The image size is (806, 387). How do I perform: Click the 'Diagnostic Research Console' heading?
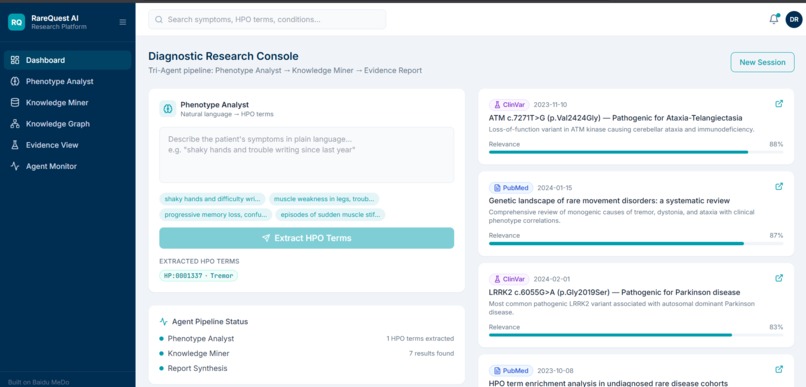click(223, 57)
